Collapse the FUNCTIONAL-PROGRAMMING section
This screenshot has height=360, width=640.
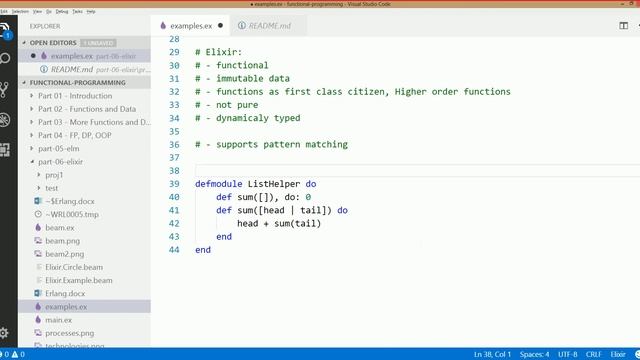coord(24,82)
